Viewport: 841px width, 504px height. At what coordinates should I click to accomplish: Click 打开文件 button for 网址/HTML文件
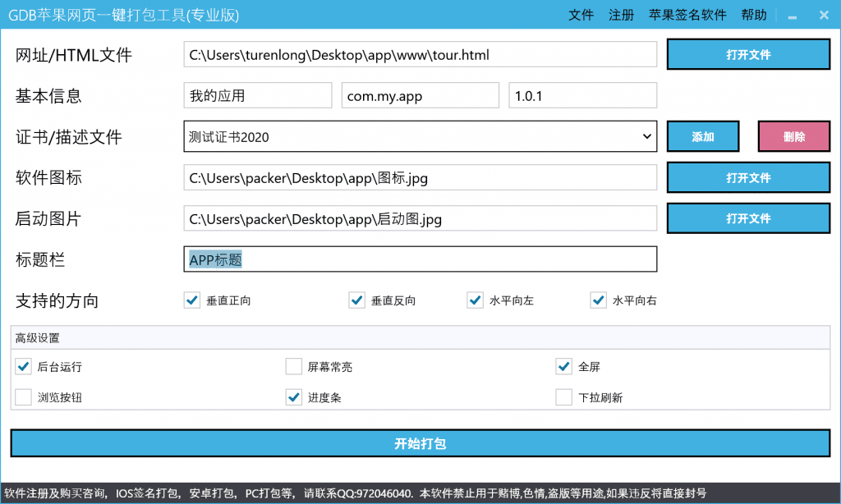[748, 55]
